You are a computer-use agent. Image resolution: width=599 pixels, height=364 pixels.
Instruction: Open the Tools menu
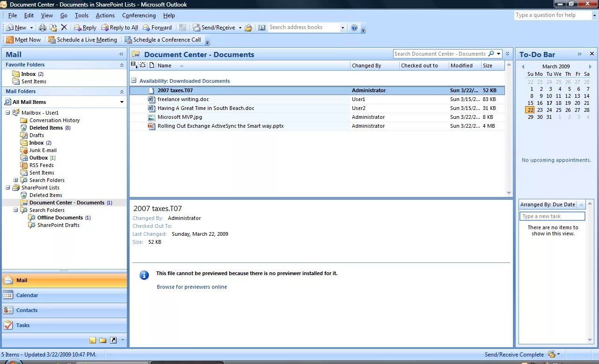coord(81,15)
